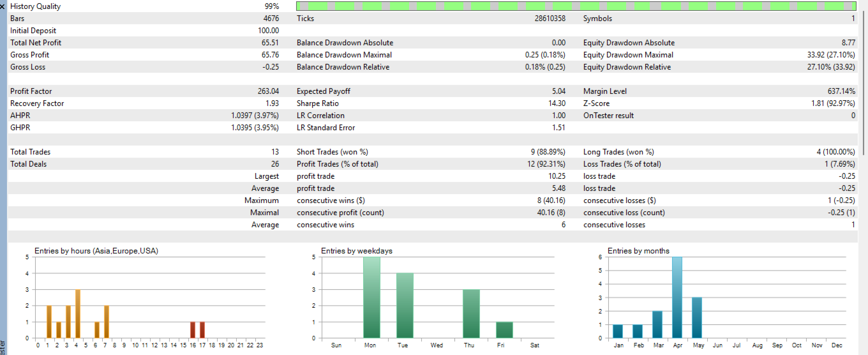Close the Strategy Tester panel

coord(3,6)
